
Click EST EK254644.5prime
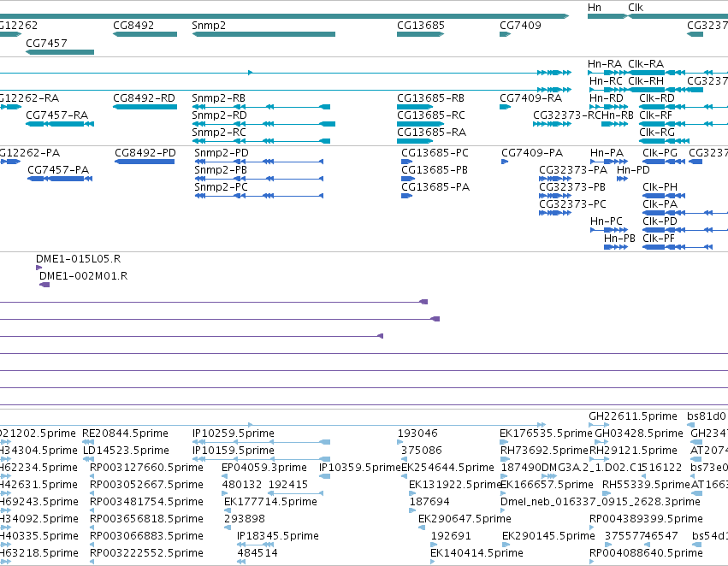tap(447, 468)
